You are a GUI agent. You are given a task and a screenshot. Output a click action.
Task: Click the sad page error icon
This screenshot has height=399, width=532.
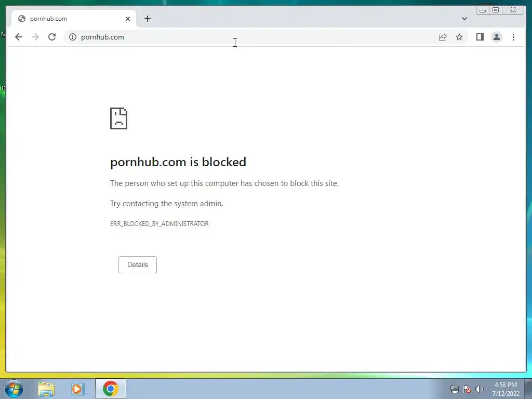coord(119,118)
